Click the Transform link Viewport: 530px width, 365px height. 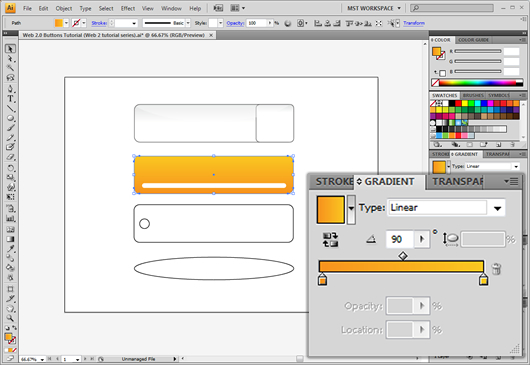[414, 23]
